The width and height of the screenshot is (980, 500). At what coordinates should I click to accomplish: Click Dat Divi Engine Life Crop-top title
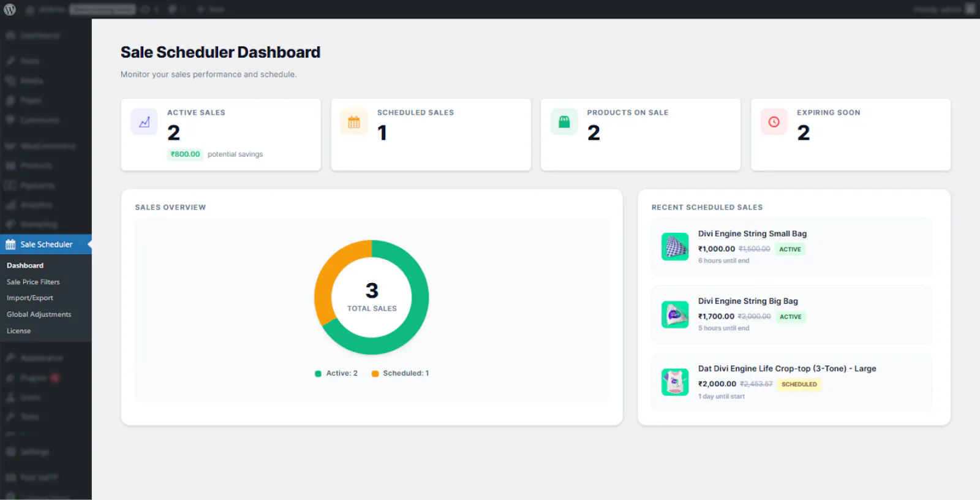point(787,368)
